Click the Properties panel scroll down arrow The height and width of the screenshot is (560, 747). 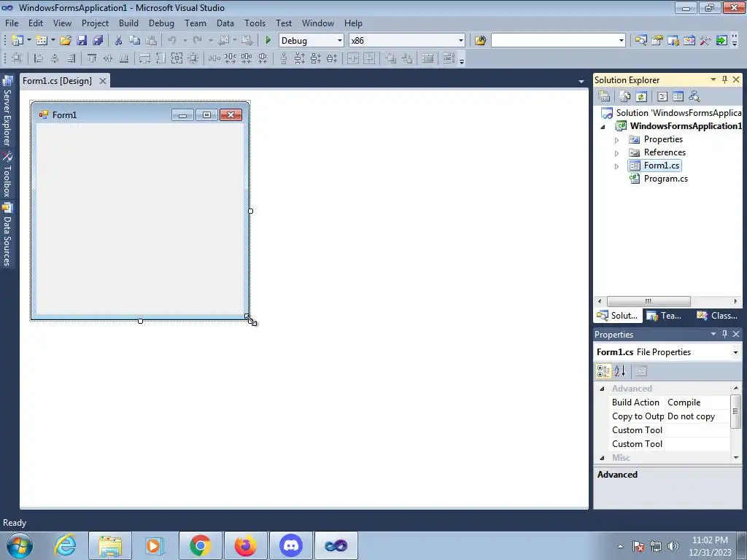click(x=736, y=458)
